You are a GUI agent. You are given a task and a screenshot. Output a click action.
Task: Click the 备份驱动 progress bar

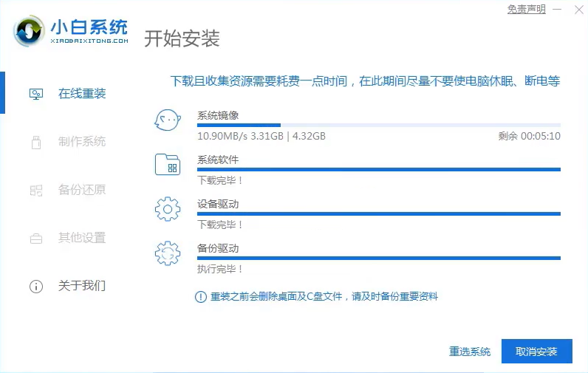(x=378, y=259)
